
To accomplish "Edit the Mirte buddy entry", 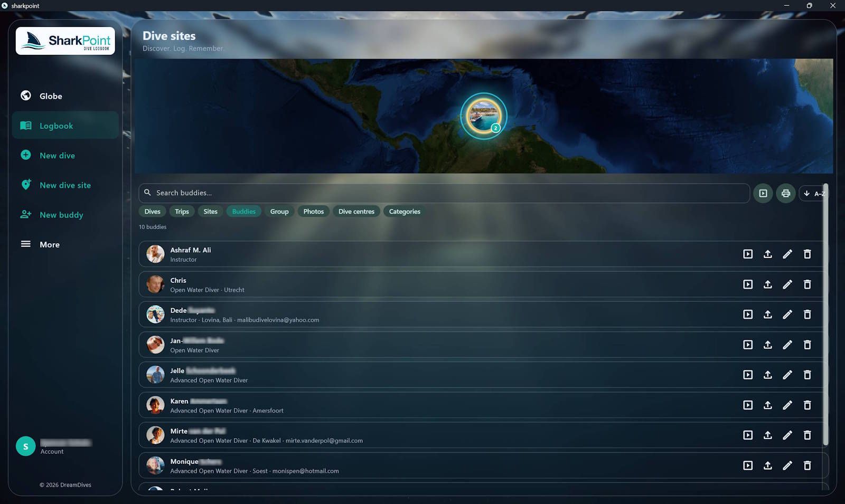I will [x=787, y=435].
